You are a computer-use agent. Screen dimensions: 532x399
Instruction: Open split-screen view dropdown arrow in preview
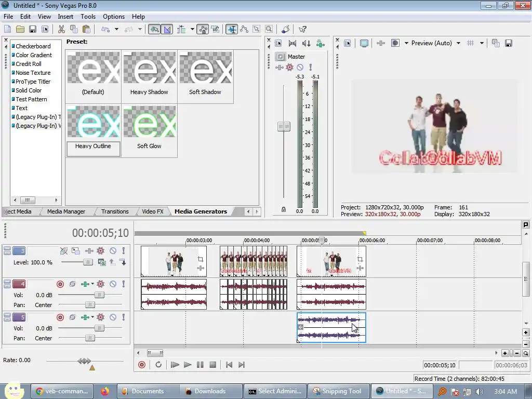click(x=406, y=43)
